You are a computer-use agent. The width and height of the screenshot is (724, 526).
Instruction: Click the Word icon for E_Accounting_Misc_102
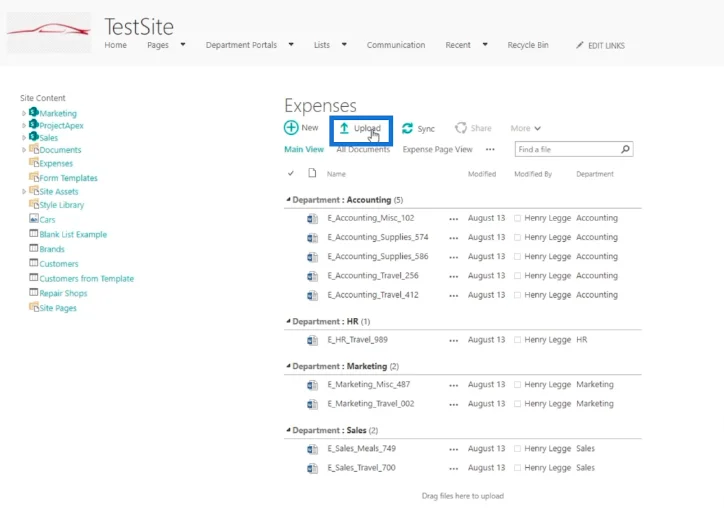click(x=313, y=218)
